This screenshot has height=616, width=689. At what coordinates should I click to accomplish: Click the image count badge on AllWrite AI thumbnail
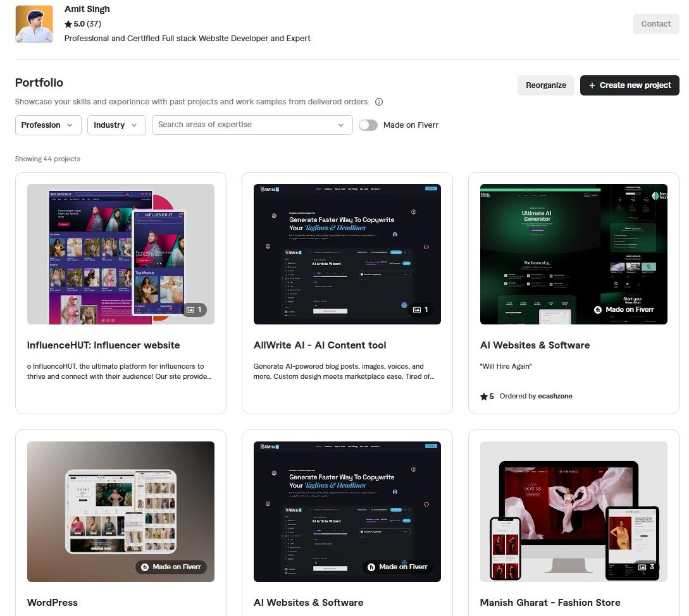coord(421,309)
